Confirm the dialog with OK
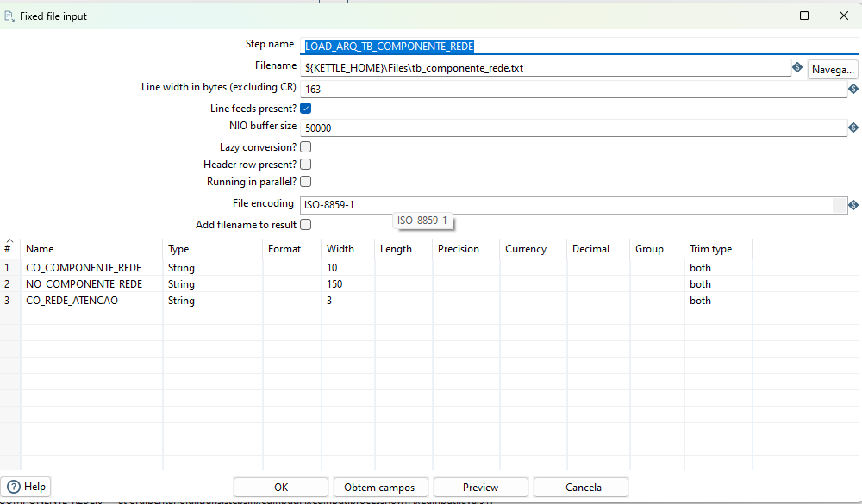The width and height of the screenshot is (862, 504). point(281,488)
